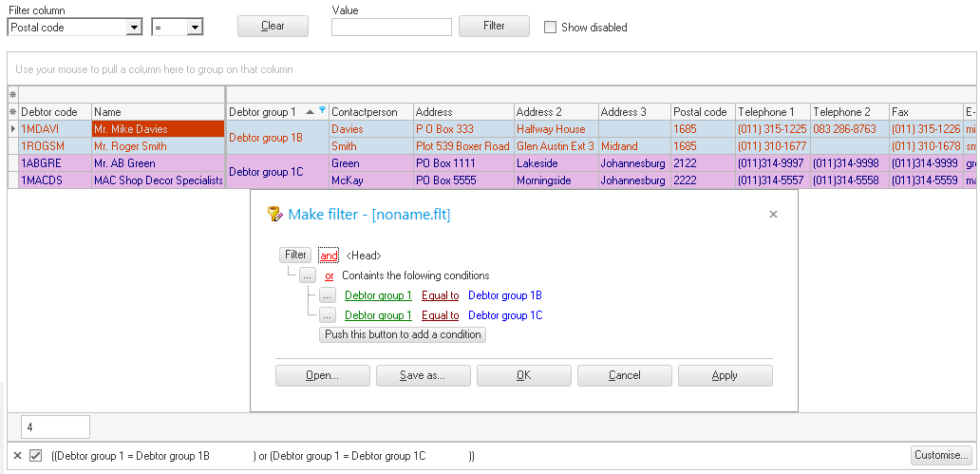Click the sort arrow on Debtor group 1 column
The height and width of the screenshot is (474, 980).
coord(310,111)
